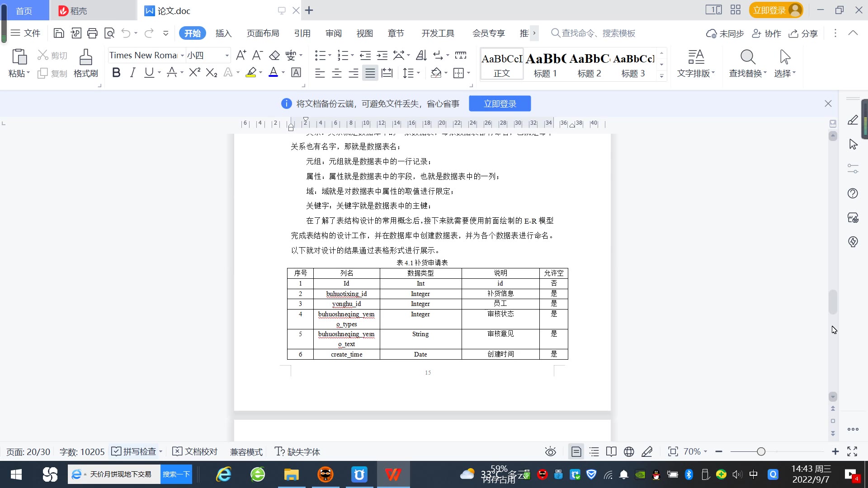Apply blue font color
The height and width of the screenshot is (488, 868).
(273, 72)
